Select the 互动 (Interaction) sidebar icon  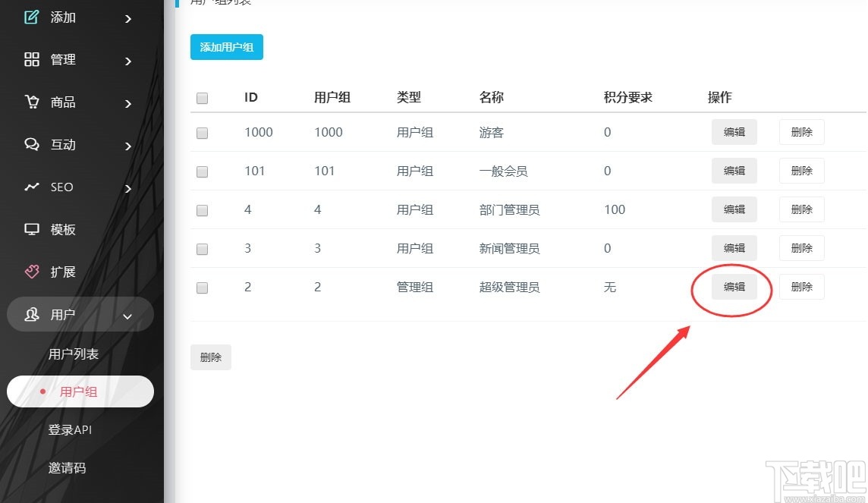(31, 144)
